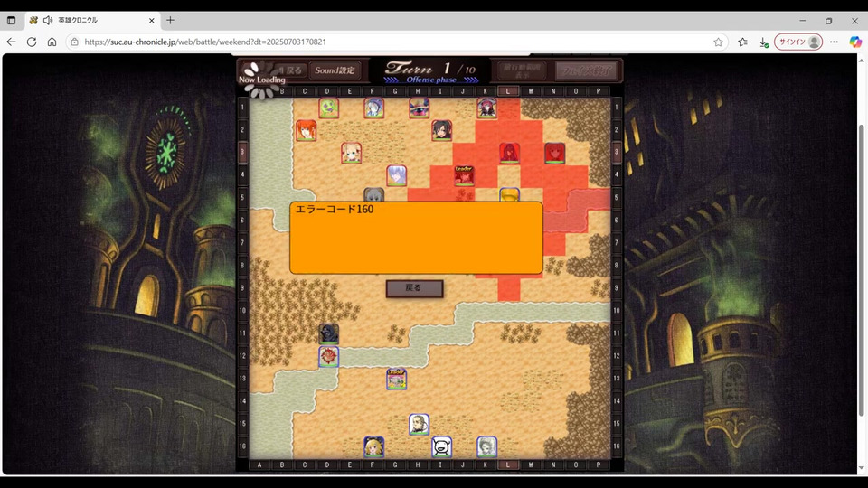Select the orange-haired enemy unit in row 2
This screenshot has width=868, height=488.
click(306, 130)
